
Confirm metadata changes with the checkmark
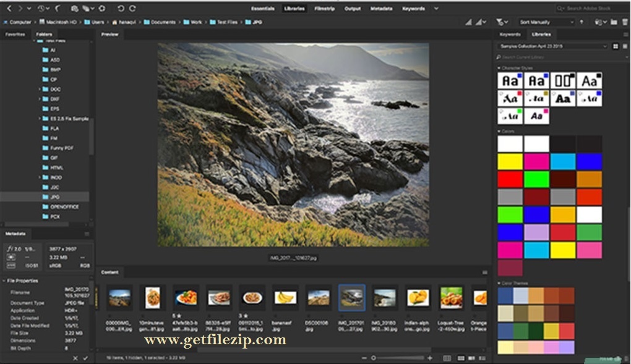point(85,358)
